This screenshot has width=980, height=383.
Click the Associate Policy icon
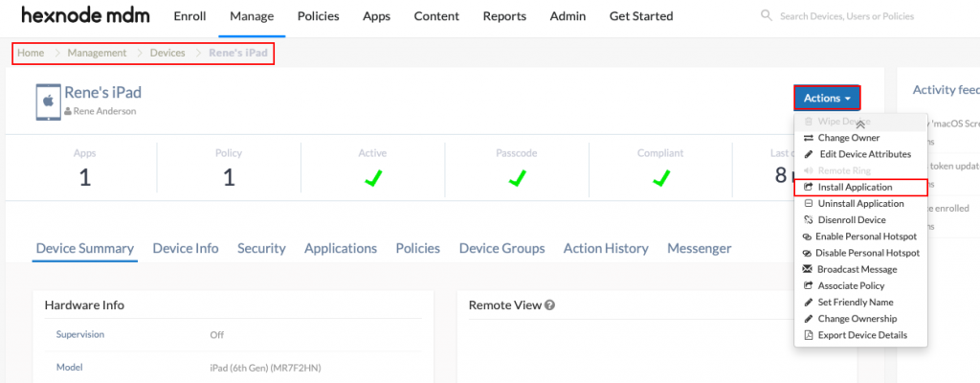(x=807, y=285)
